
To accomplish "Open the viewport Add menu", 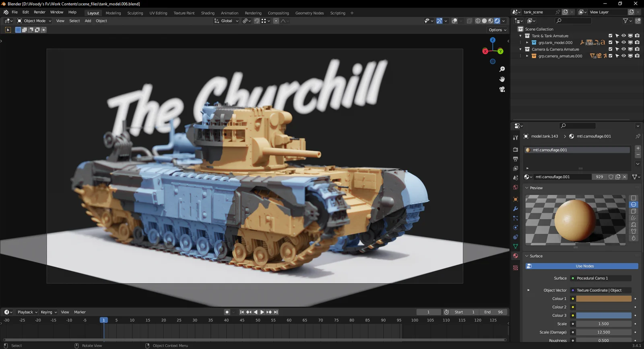I will click(88, 21).
